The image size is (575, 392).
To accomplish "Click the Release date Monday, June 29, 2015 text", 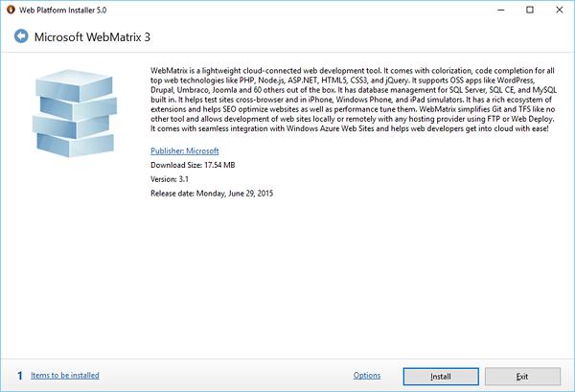I will pos(212,194).
